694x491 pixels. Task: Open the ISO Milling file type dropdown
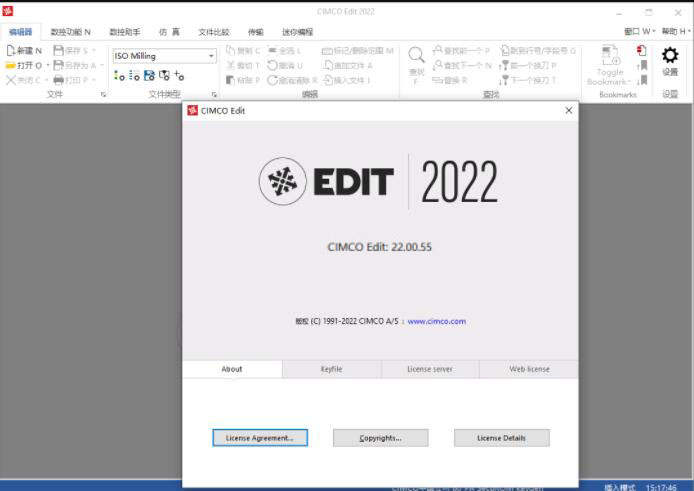tap(211, 56)
